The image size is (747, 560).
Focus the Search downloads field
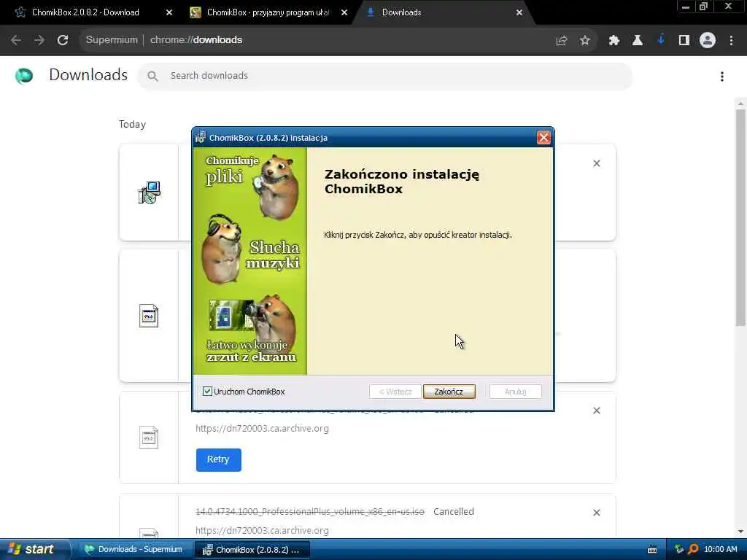385,76
